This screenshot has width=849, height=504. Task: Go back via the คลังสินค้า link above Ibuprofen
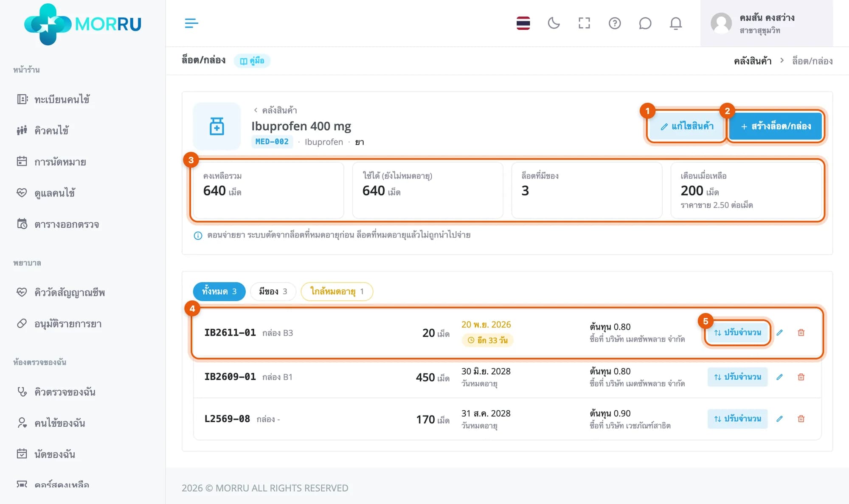pos(275,110)
